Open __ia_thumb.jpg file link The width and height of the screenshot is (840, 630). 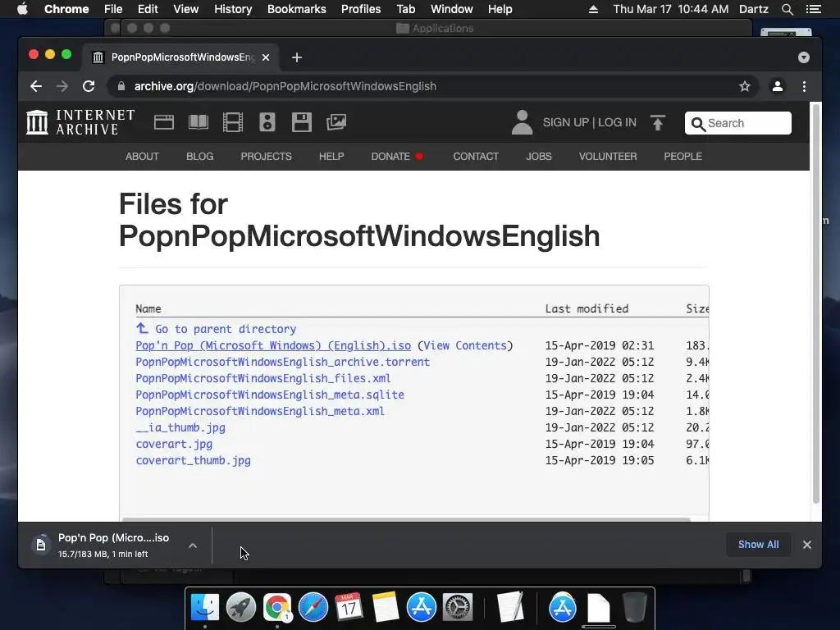pos(180,427)
